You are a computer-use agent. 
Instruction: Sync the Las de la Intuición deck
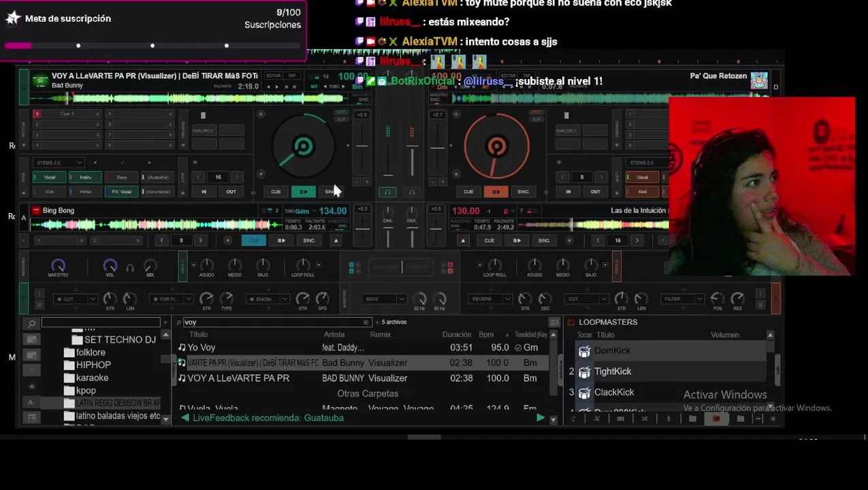pos(544,240)
